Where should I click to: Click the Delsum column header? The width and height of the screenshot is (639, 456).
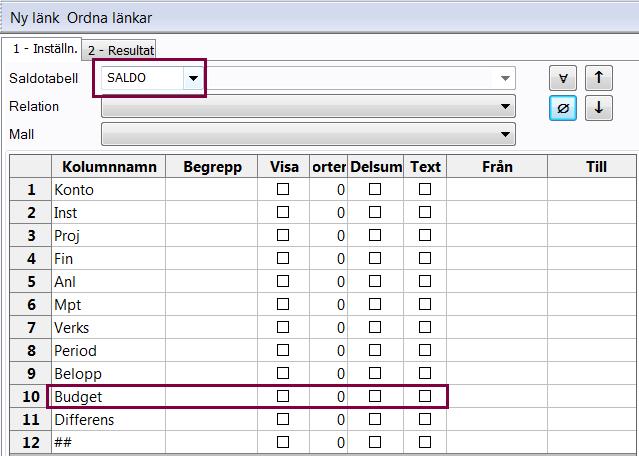pos(376,166)
